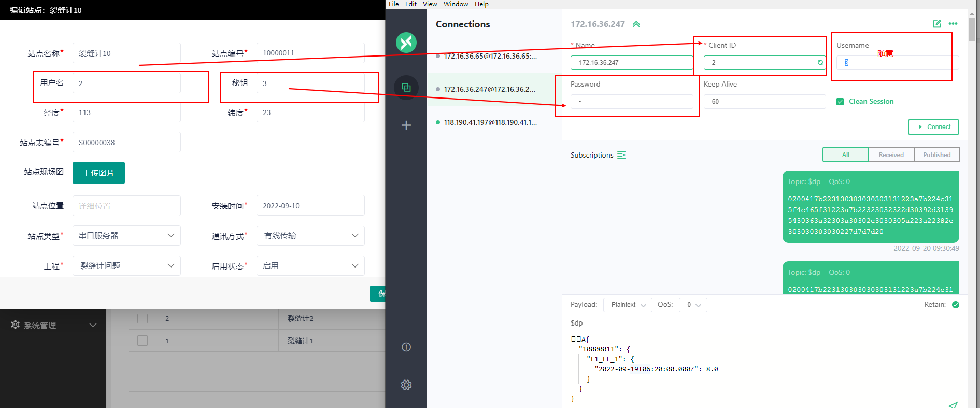This screenshot has width=980, height=408.
Task: Toggle the Retain option
Action: (956, 305)
